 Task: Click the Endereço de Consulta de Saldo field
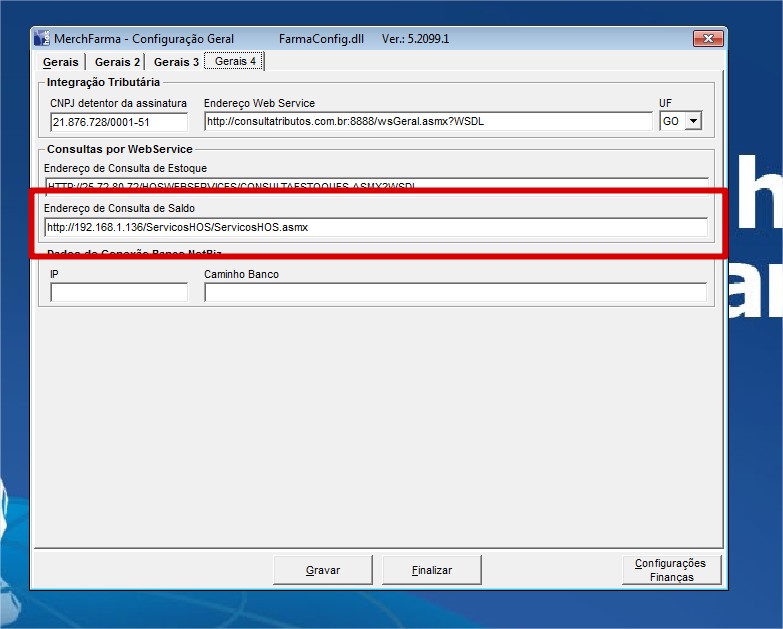(x=376, y=227)
